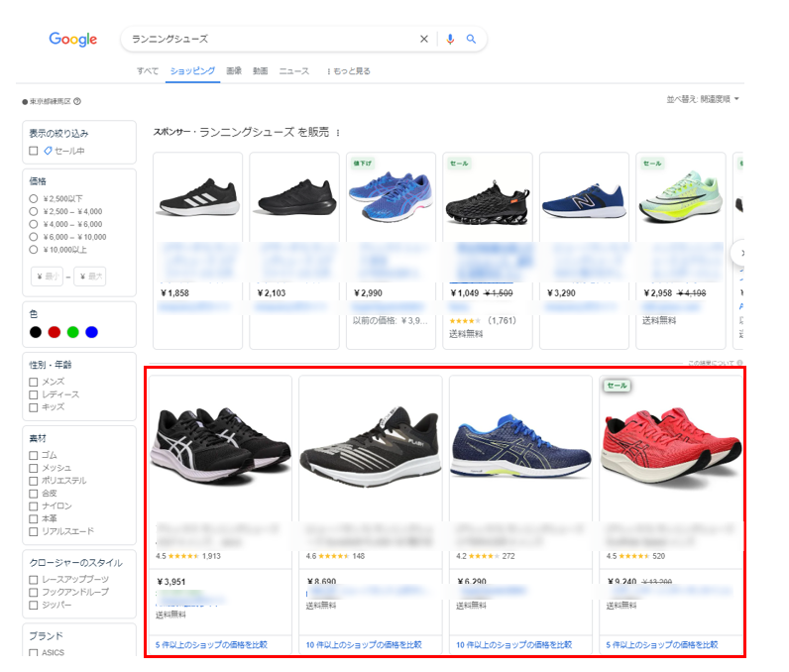
Task: Click next arrow on sponsored carousel
Action: pos(739,253)
